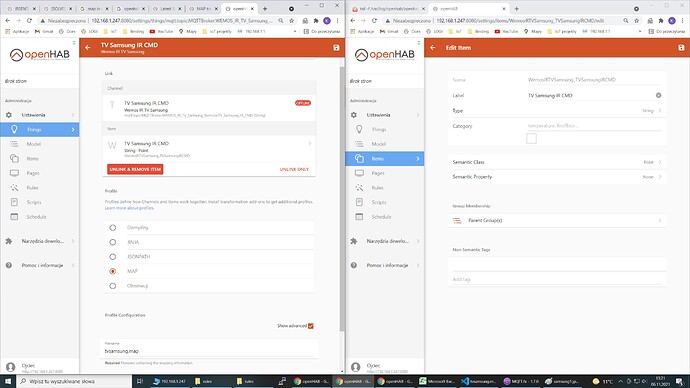Open Scripts in left window sidebar
Image resolution: width=690 pixels, height=388 pixels.
point(40,202)
